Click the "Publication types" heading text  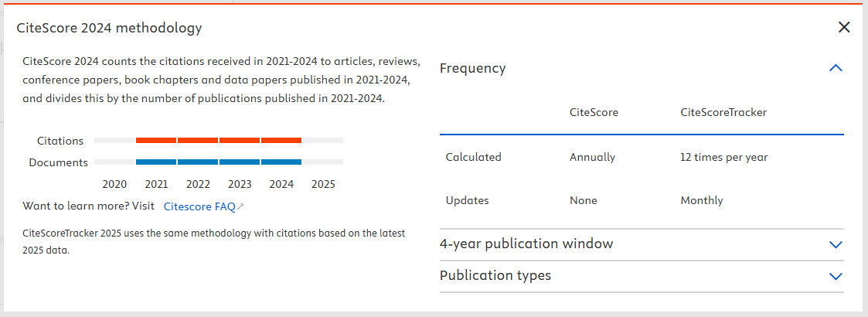(495, 276)
